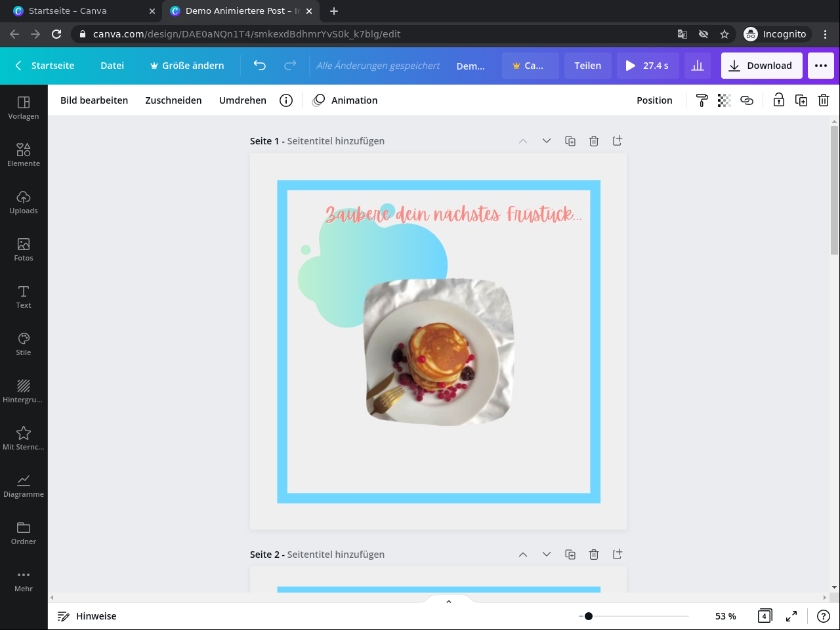Viewport: 840px width, 630px height.
Task: Open the Hintergrund background panel
Action: 24,391
